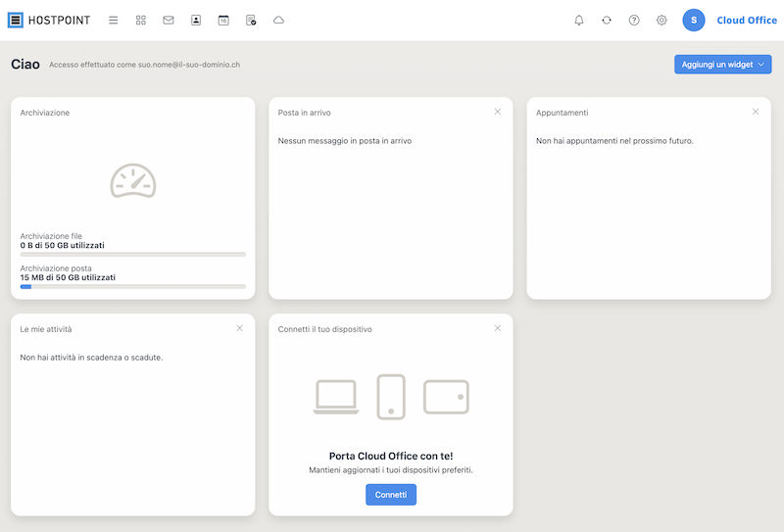Click the Appuntamenti widget title
Image resolution: width=784 pixels, height=532 pixels.
tap(562, 113)
